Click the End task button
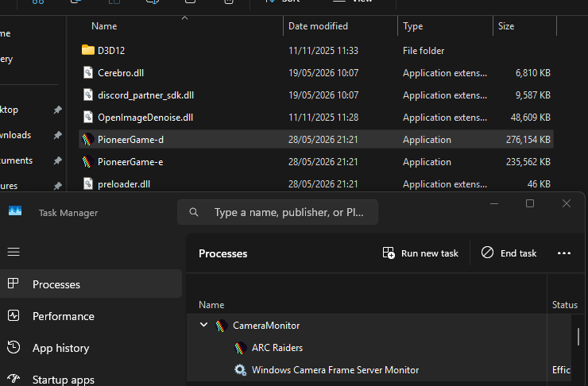Viewport: 588px width, 386px height. (x=509, y=253)
